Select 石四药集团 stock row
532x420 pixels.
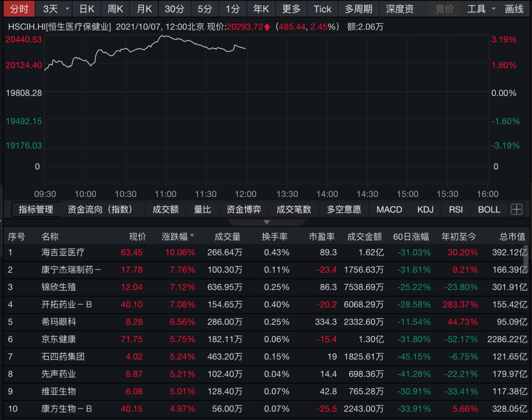pos(266,356)
